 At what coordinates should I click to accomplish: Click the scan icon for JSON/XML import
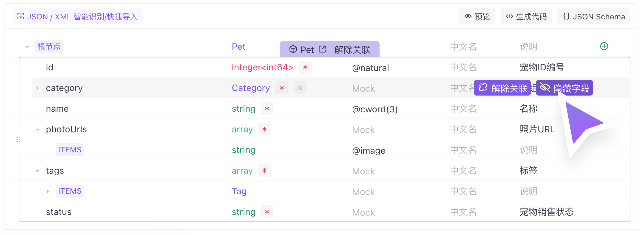pos(21,16)
